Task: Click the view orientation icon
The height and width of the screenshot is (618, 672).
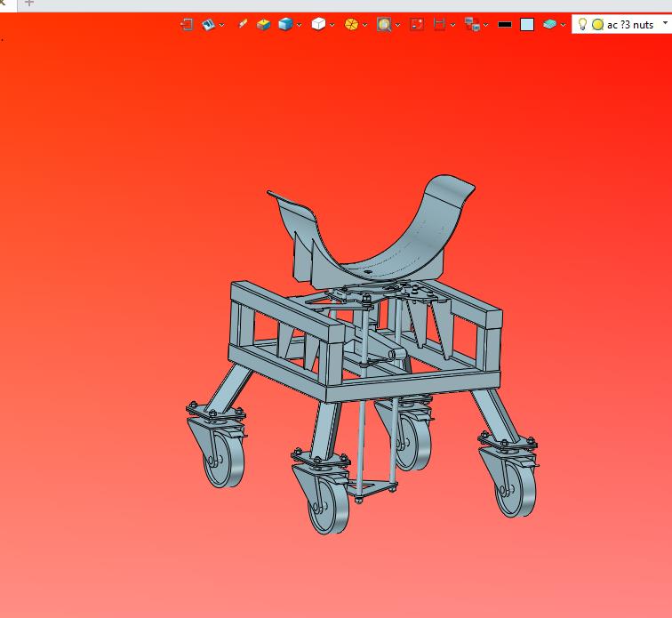Action: pos(208,24)
